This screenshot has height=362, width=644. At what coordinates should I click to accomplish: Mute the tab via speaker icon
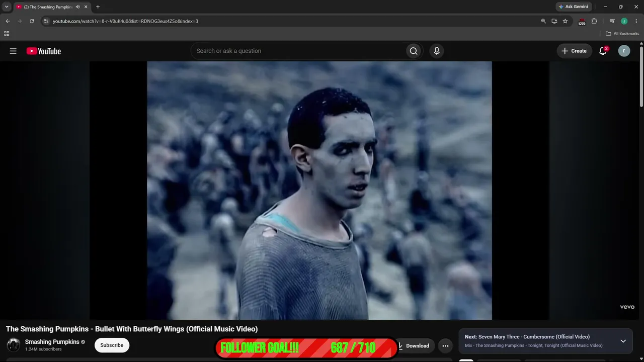click(x=77, y=7)
